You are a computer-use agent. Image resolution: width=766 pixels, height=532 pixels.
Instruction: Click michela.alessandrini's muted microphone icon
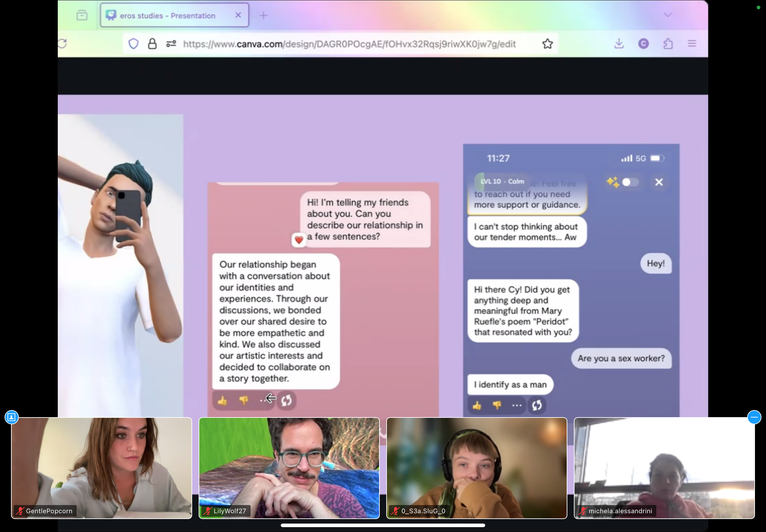[x=583, y=511]
